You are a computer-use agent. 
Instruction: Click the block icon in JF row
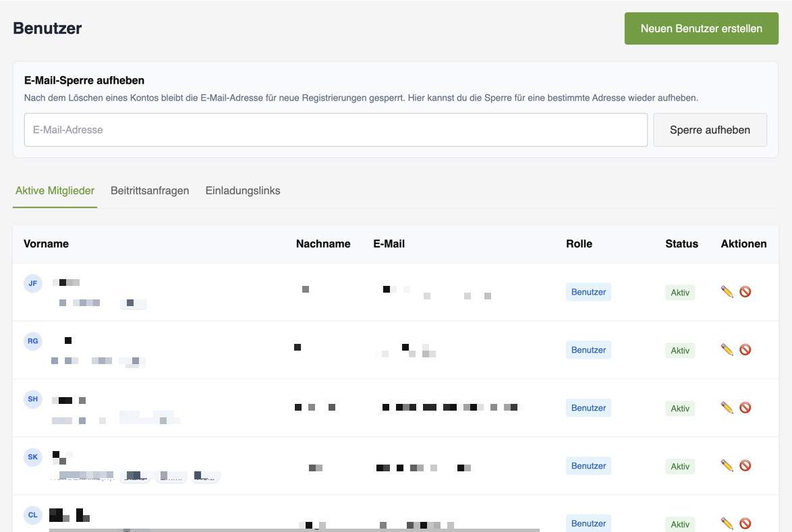pyautogui.click(x=745, y=292)
